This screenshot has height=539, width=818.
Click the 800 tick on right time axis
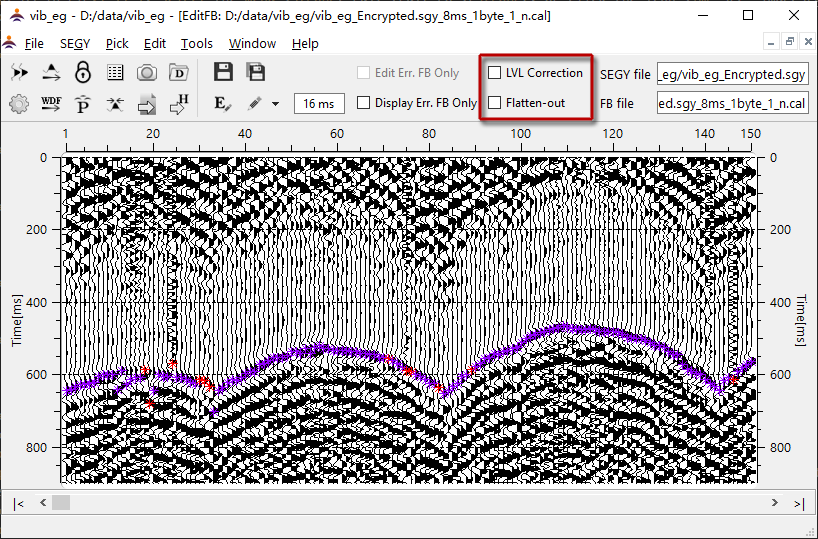pos(780,448)
